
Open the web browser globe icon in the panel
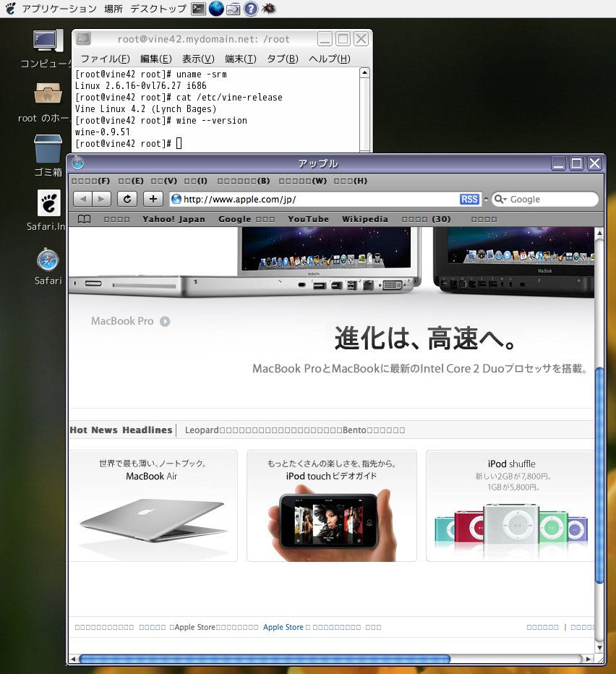(216, 9)
